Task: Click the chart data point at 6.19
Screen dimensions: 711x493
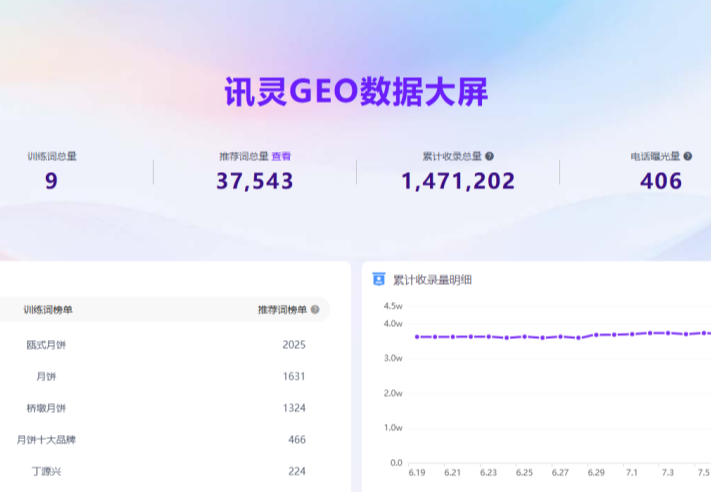Action: point(417,337)
